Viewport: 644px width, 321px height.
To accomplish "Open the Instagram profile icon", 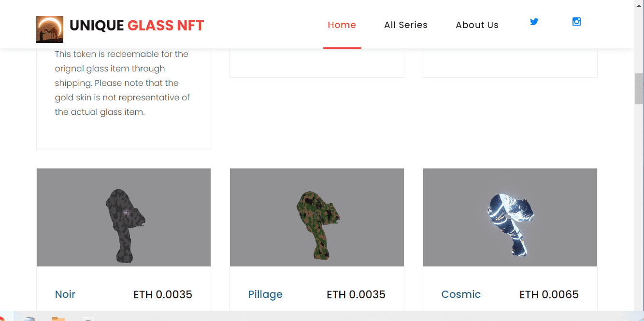I will (x=576, y=21).
